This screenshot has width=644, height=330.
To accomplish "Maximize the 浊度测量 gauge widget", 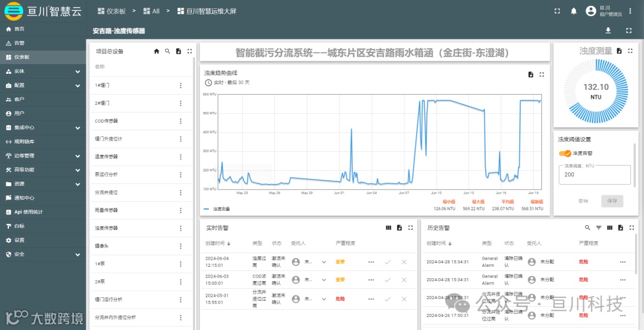I will (x=630, y=51).
